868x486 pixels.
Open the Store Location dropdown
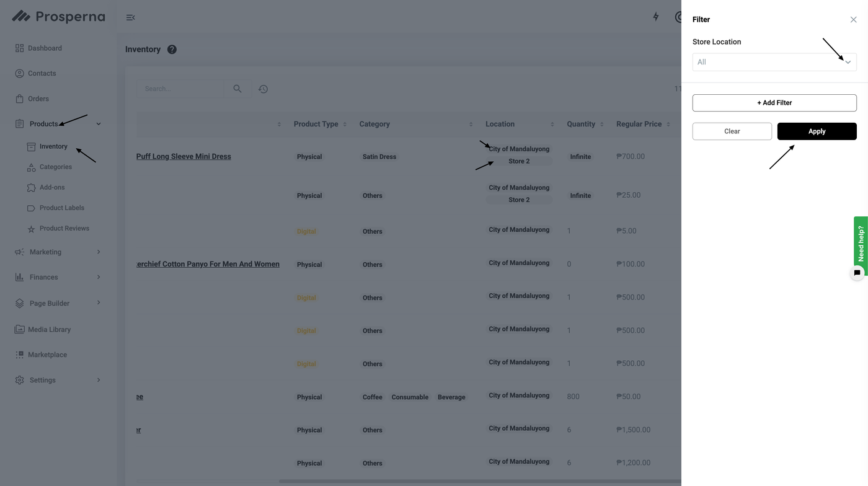tap(774, 62)
